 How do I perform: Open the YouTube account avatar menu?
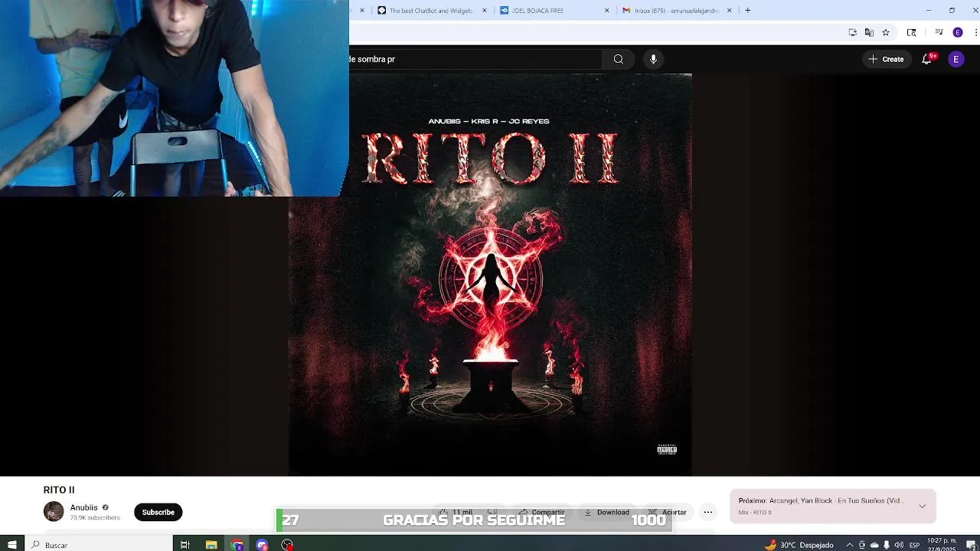[956, 59]
